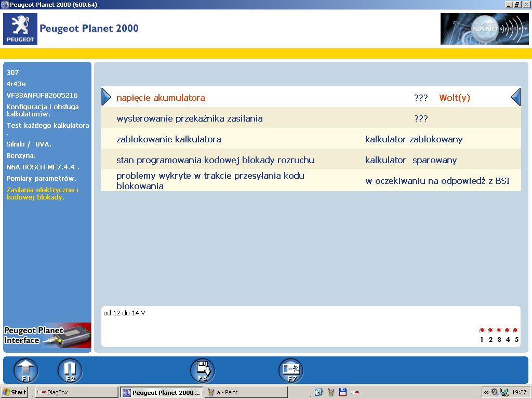The height and width of the screenshot is (399, 532).
Task: Click the network connection tray icon
Action: 504,392
